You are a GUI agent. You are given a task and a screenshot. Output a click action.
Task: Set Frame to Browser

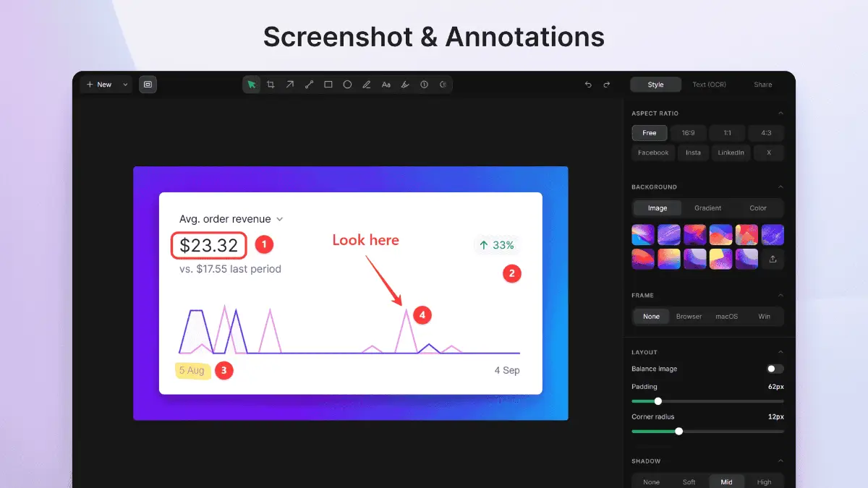tap(689, 317)
